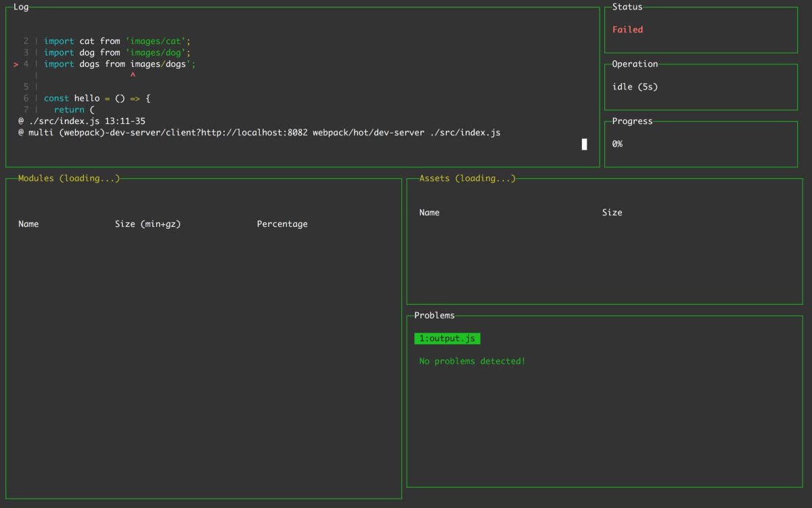The image size is (812, 508).
Task: Click the Log panel title
Action: (21, 6)
